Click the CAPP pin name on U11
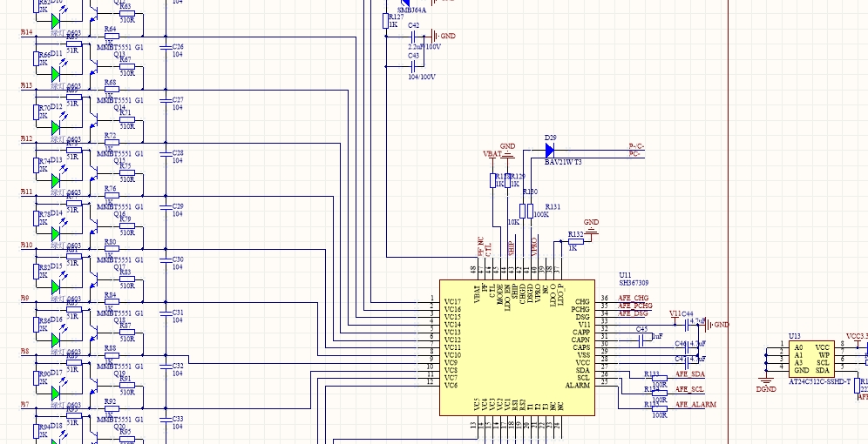Image resolution: width=868 pixels, height=444 pixels. (x=581, y=333)
